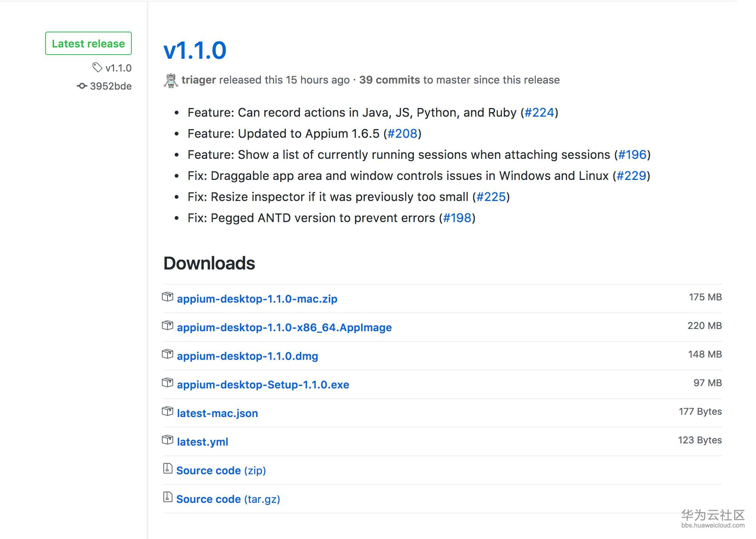Open the v1.1.0 release title link
The height and width of the screenshot is (539, 756).
195,50
